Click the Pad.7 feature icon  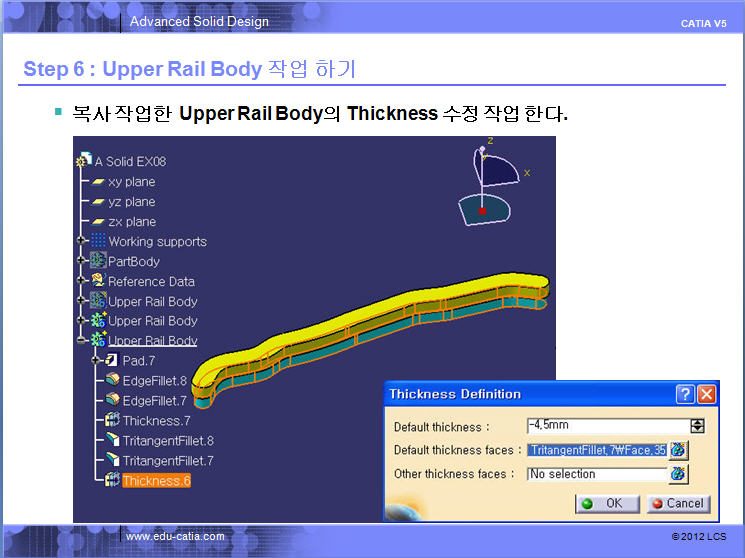(112, 361)
